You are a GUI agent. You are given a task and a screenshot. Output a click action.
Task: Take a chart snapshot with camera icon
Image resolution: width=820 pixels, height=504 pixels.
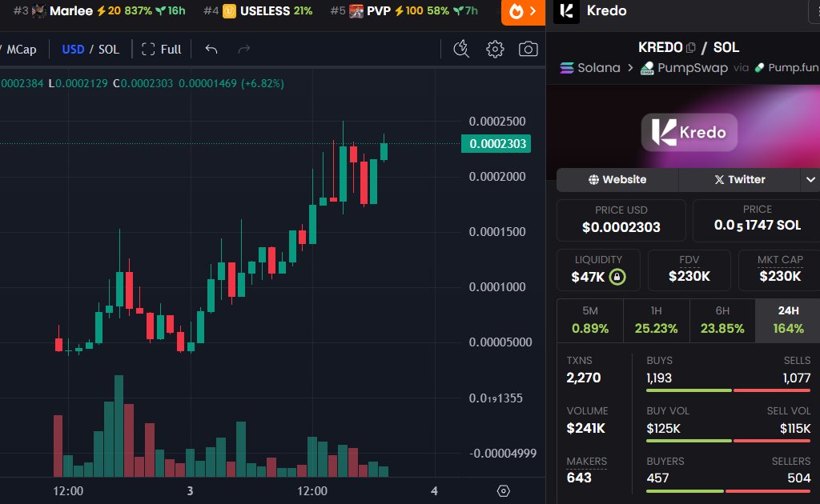[x=529, y=49]
